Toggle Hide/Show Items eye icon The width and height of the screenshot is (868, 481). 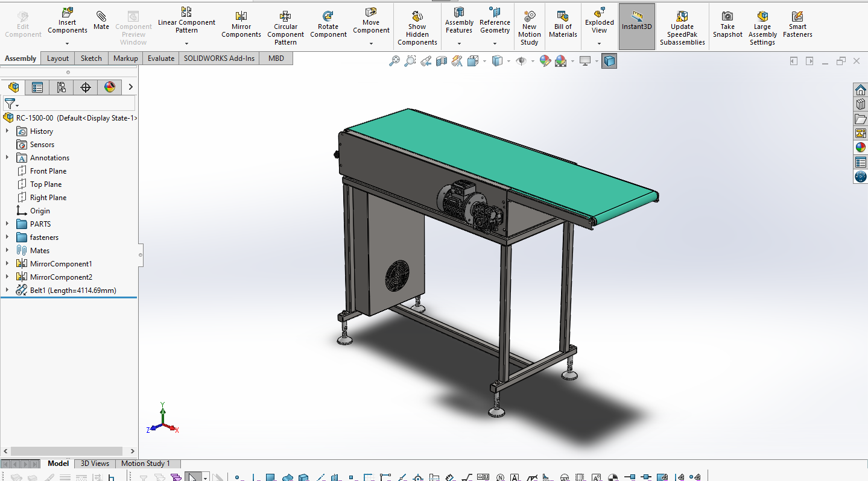click(x=521, y=61)
